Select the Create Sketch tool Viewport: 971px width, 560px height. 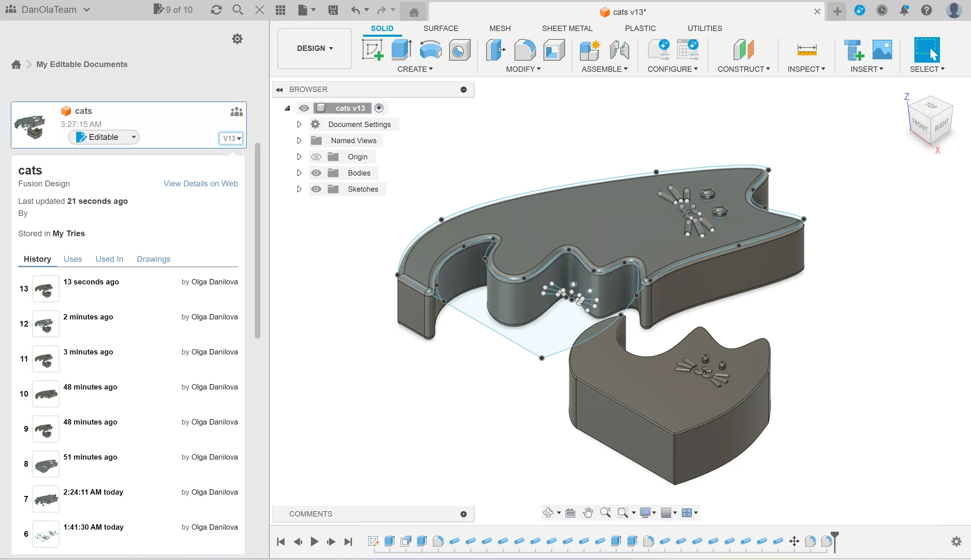372,50
